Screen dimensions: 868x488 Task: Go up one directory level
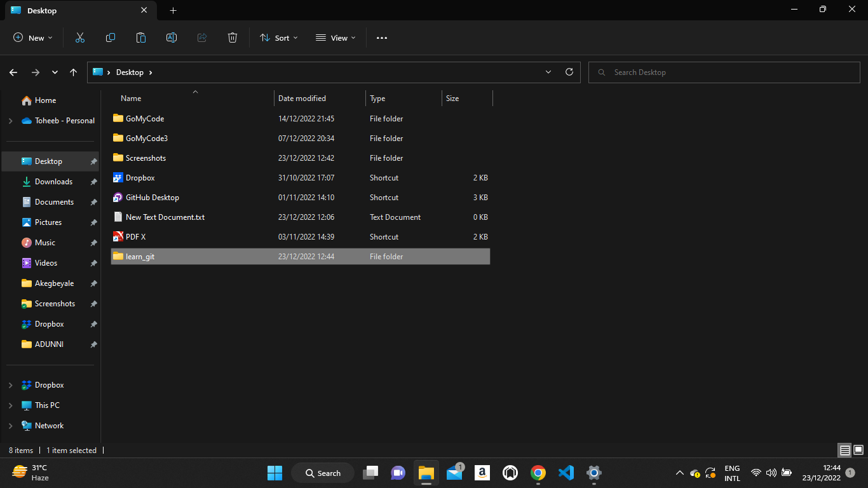(74, 72)
